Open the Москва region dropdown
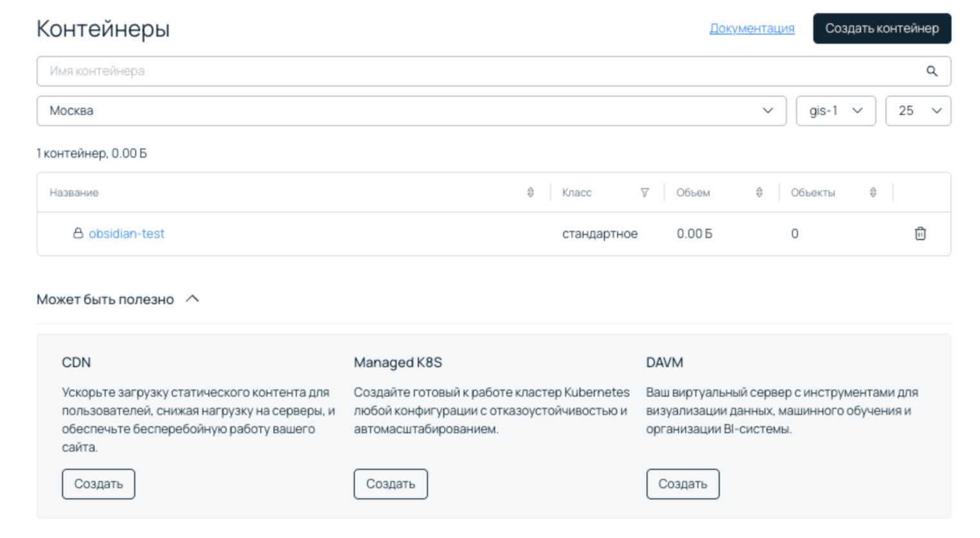This screenshot has height=538, width=980. (x=411, y=111)
